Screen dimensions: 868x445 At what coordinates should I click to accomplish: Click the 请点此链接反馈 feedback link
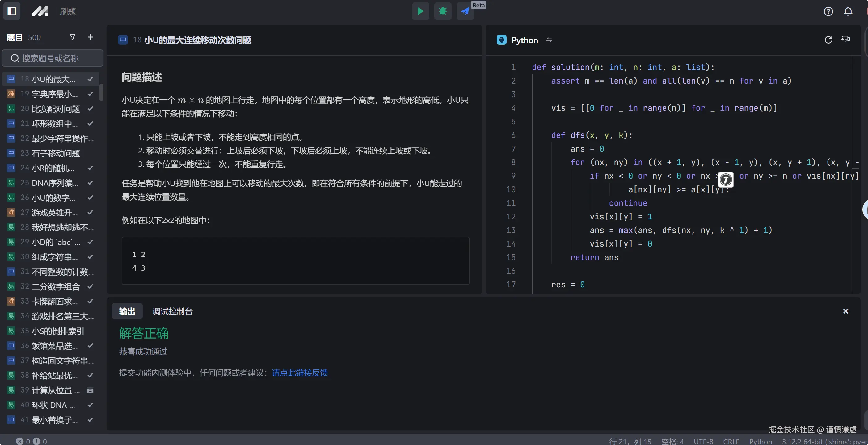[x=300, y=372]
